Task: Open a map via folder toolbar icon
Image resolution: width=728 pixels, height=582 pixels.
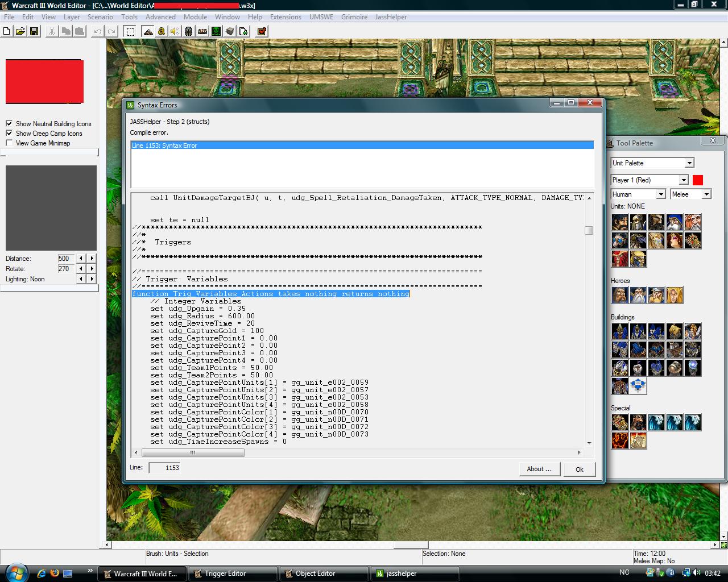Action: [20, 31]
